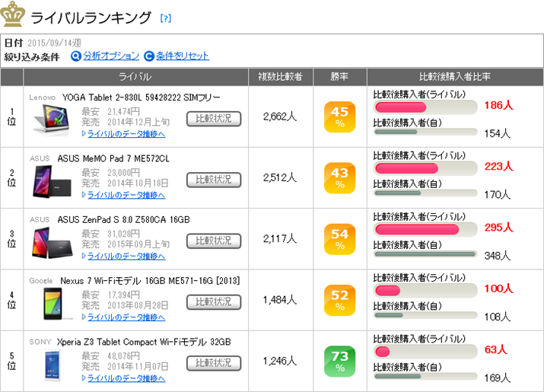
Task: Reset filters via 条件をリセット link
Action: (x=183, y=56)
